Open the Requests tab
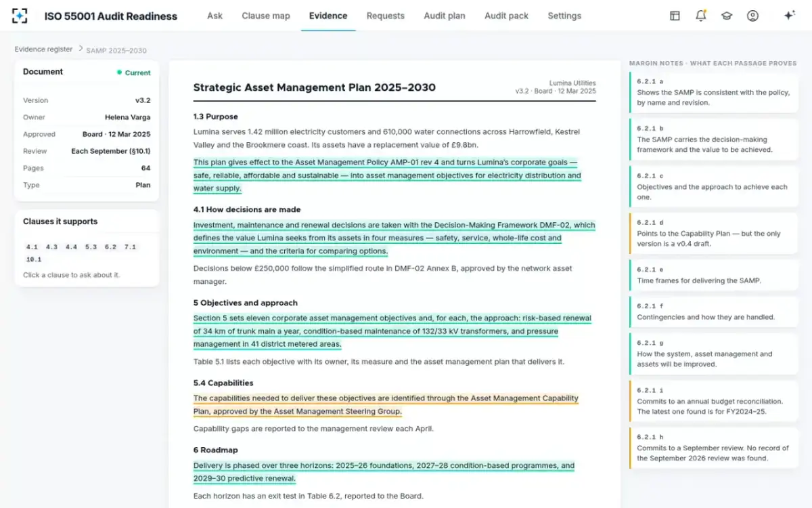Screen dimensions: 812x508 click(386, 16)
